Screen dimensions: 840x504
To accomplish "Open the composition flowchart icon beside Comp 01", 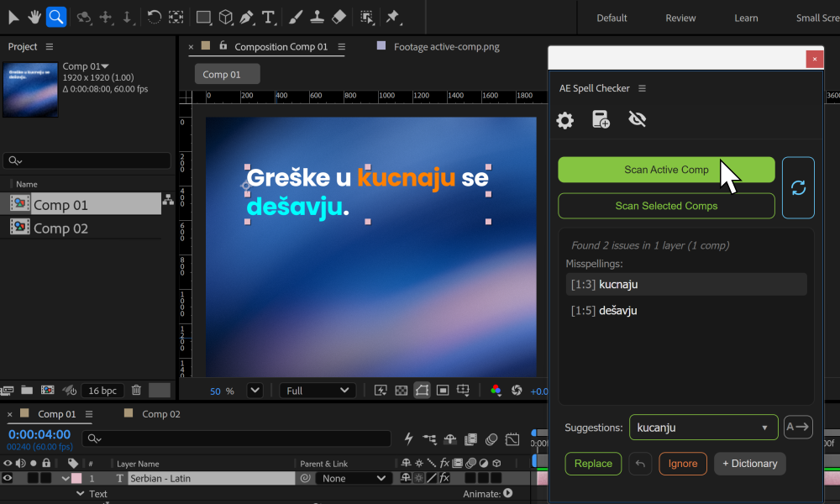I will pos(168,200).
